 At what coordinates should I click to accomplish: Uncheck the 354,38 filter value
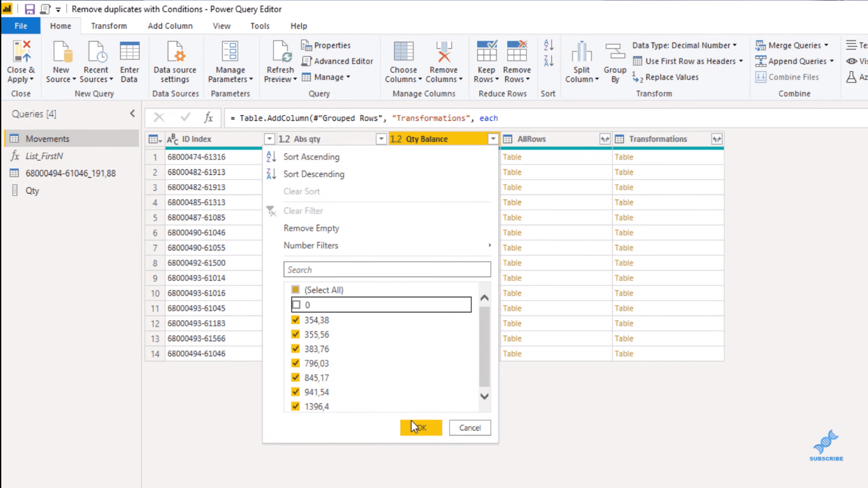[x=295, y=320]
